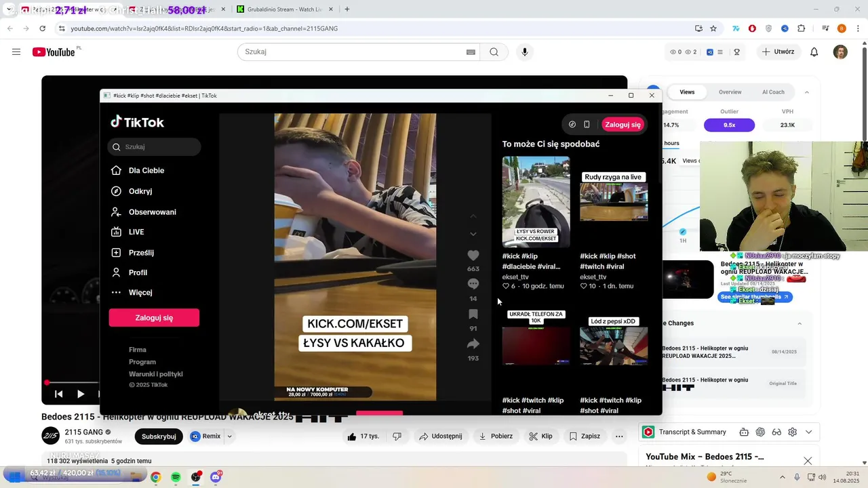Collapse the Changes section chevron
The height and width of the screenshot is (488, 868).
800,323
